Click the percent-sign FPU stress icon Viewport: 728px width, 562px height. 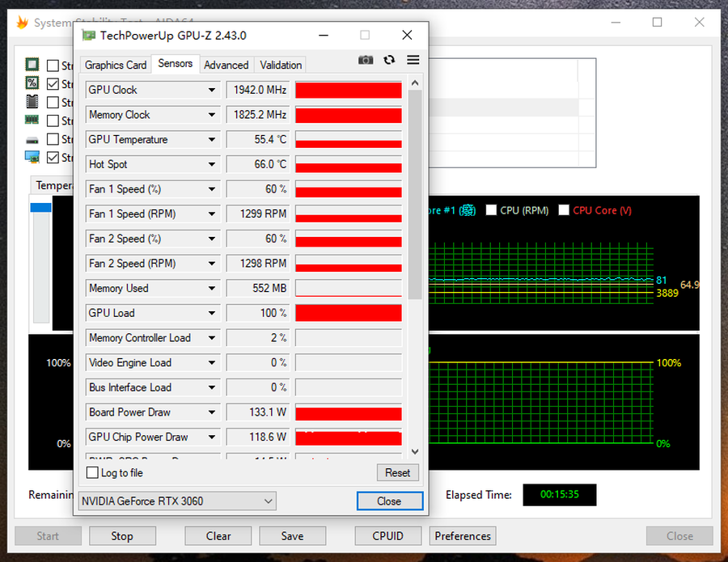[32, 83]
